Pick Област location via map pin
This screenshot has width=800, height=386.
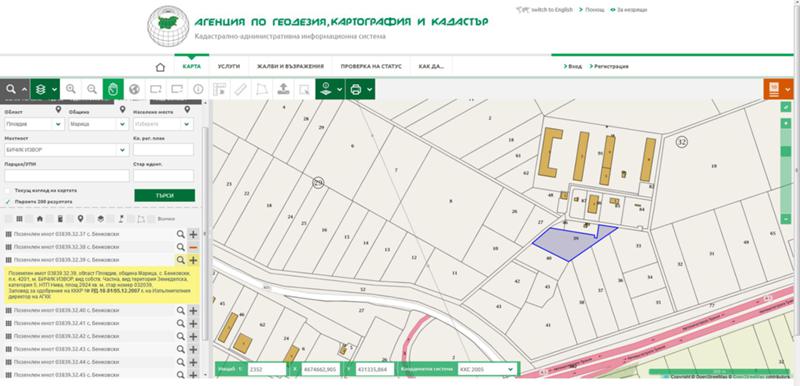tap(58, 110)
